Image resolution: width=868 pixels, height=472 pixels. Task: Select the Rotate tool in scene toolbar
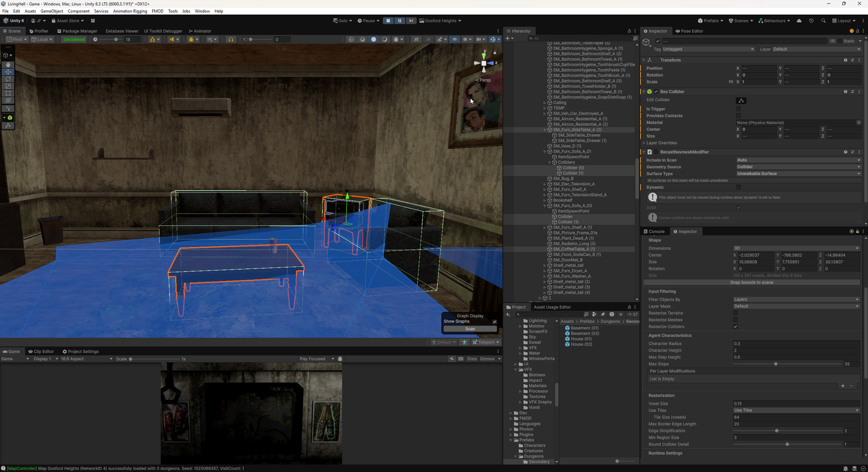click(8, 79)
